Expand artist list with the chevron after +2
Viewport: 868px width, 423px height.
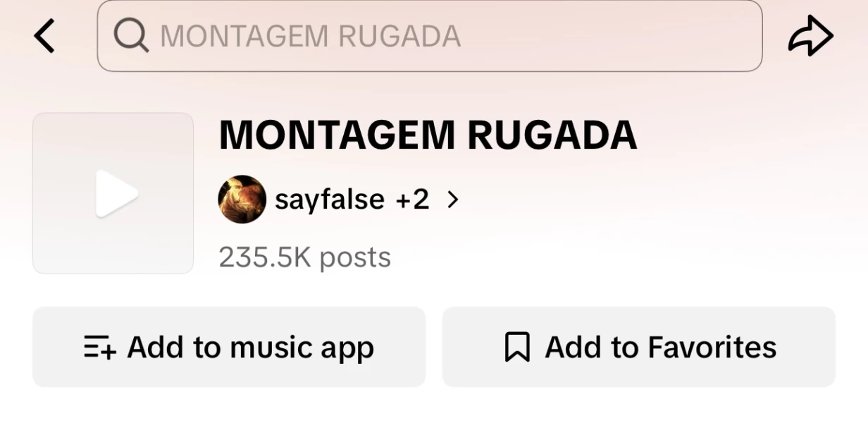[x=453, y=200]
